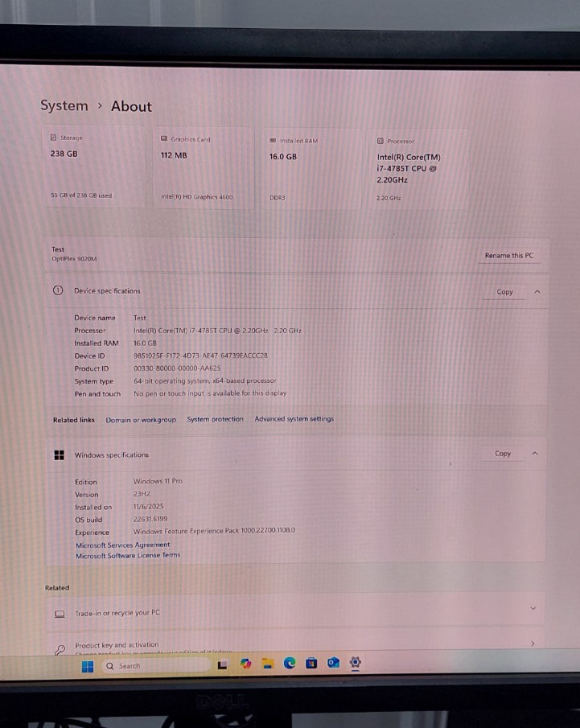The image size is (580, 728).
Task: Open Outlook from the taskbar
Action: (333, 663)
